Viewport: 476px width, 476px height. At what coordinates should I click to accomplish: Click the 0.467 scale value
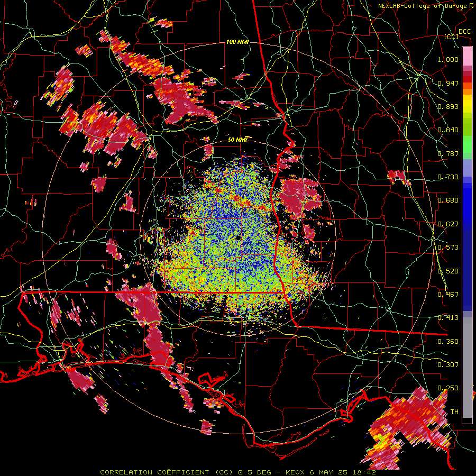448,295
